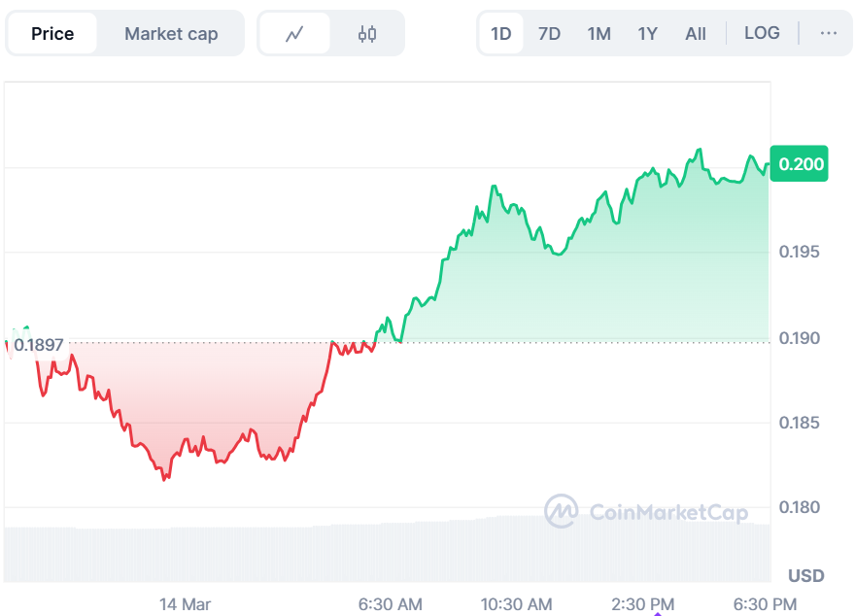Viewport: 855px width, 616px height.
Task: Click the 6:30 AM time axis label
Action: (x=391, y=604)
